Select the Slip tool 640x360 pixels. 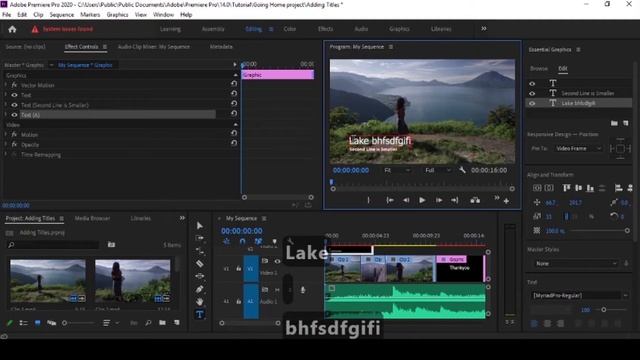tap(200, 276)
